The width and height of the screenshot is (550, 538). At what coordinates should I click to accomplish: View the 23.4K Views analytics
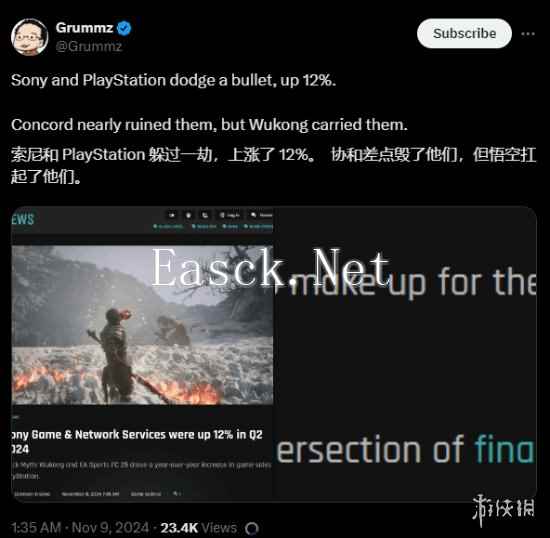click(x=199, y=528)
